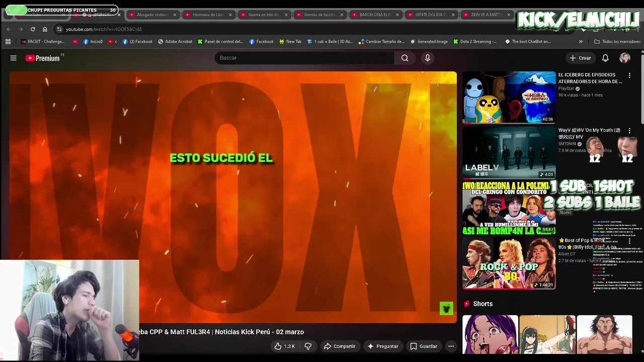This screenshot has width=644, height=362.
Task: Open the Crear menu
Action: (x=580, y=58)
